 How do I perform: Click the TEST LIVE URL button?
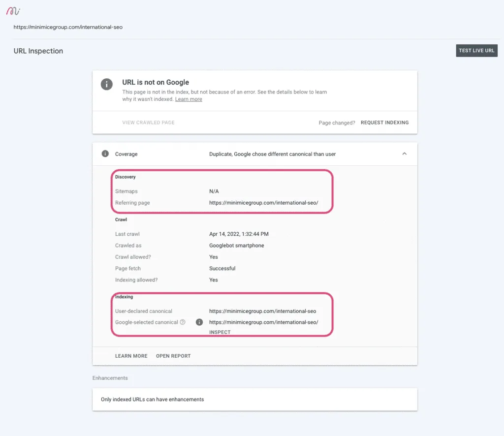(x=476, y=51)
